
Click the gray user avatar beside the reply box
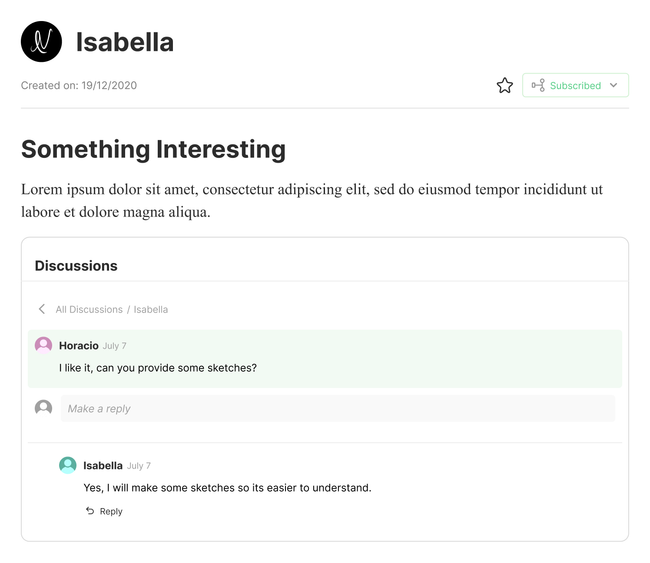tap(43, 408)
